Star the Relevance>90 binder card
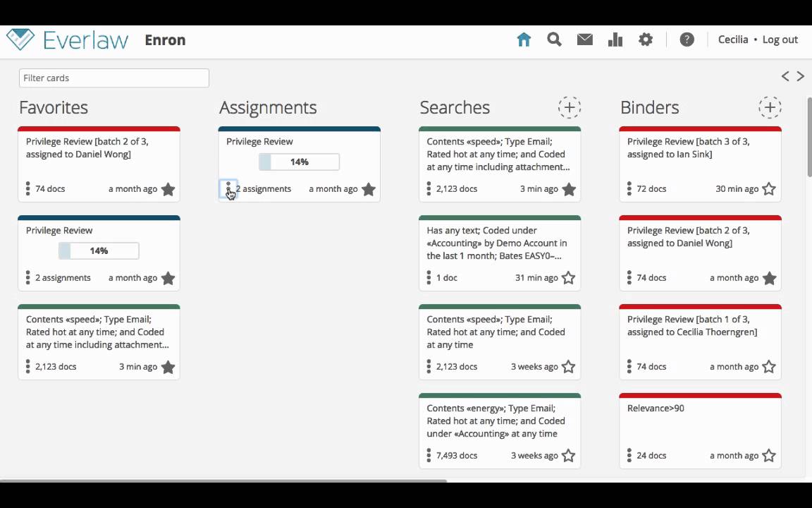Image resolution: width=812 pixels, height=508 pixels. [769, 456]
